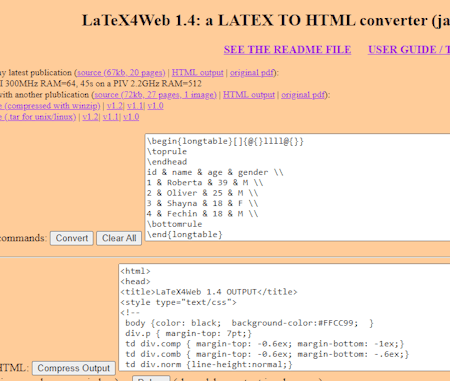Select v1.2 link on the winzip line
450x381 pixels.
[115, 106]
